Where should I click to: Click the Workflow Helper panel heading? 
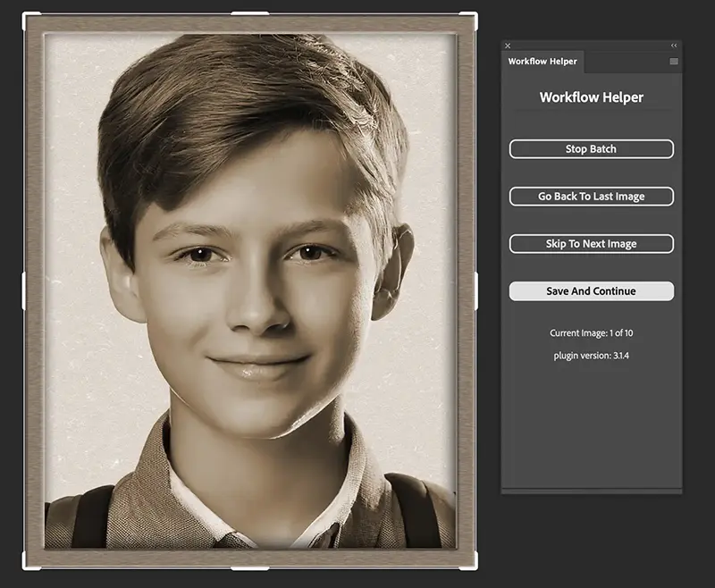(x=591, y=97)
